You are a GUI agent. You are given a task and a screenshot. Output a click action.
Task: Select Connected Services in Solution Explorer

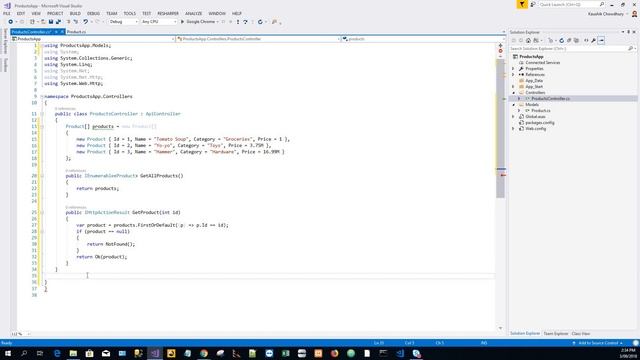(542, 63)
